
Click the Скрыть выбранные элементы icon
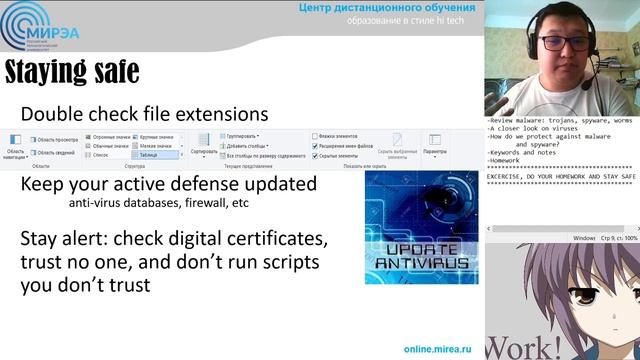point(397,140)
